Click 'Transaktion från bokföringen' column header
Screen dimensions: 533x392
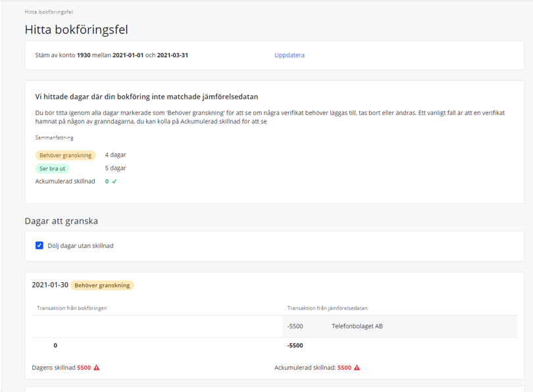[x=72, y=308]
